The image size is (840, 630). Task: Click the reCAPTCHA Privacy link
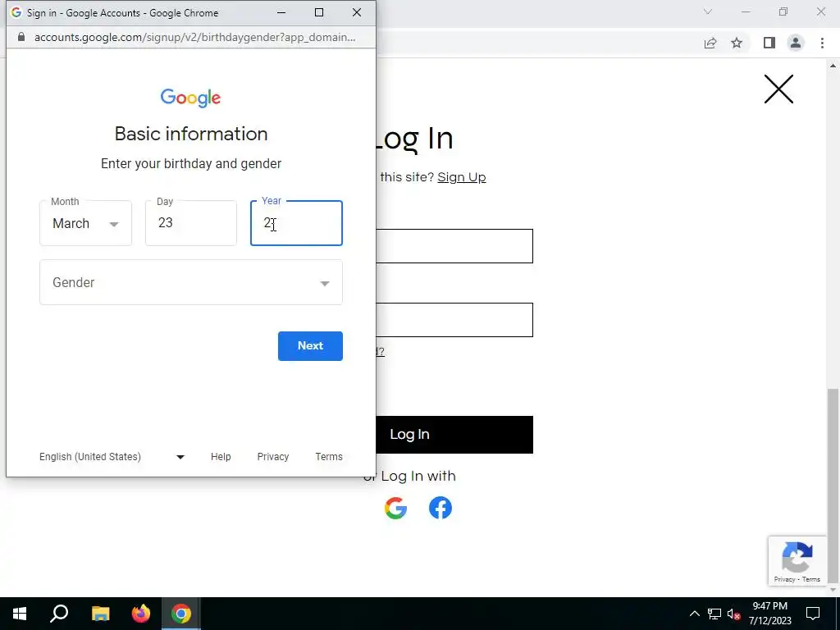click(x=784, y=579)
